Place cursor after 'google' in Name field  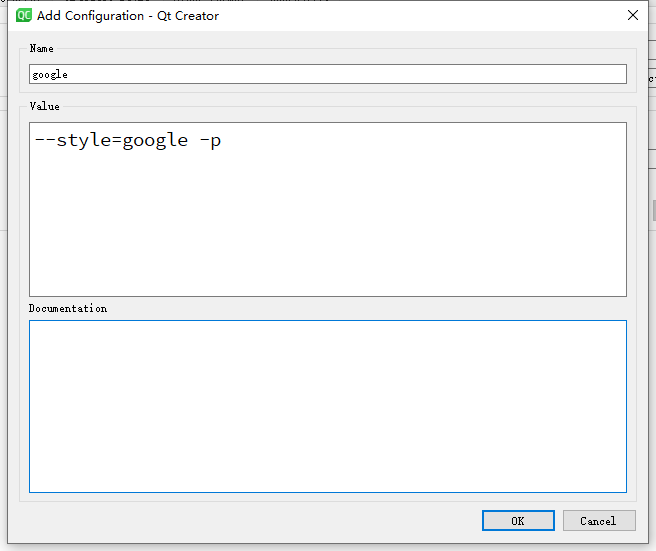pyautogui.click(x=68, y=74)
